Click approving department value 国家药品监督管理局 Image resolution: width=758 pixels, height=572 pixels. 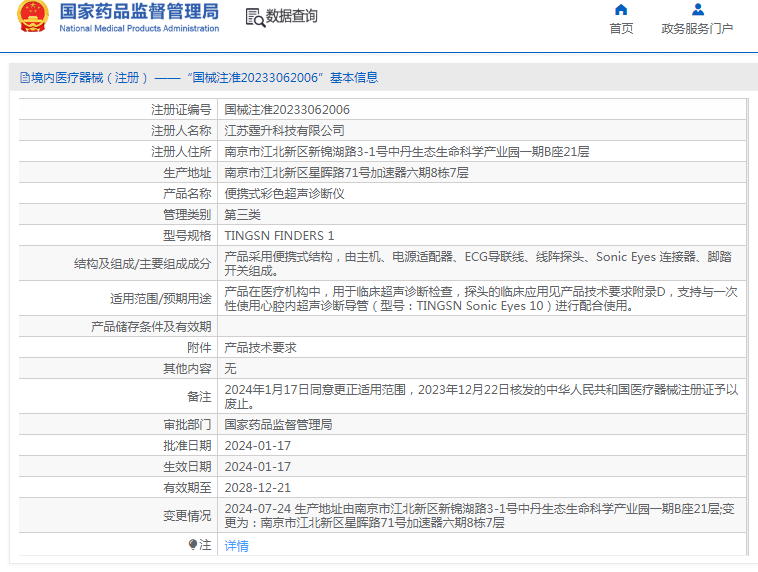278,425
